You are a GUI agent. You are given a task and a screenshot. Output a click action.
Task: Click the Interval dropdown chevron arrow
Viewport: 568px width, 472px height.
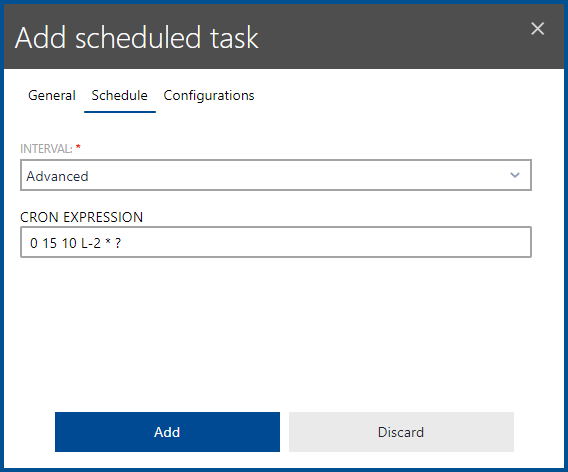tap(515, 175)
